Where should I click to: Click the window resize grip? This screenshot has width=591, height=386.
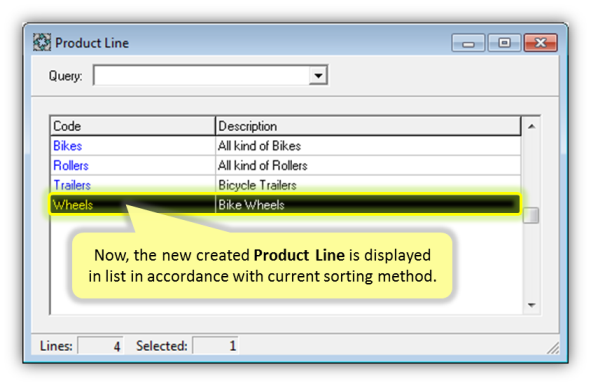pos(553,348)
